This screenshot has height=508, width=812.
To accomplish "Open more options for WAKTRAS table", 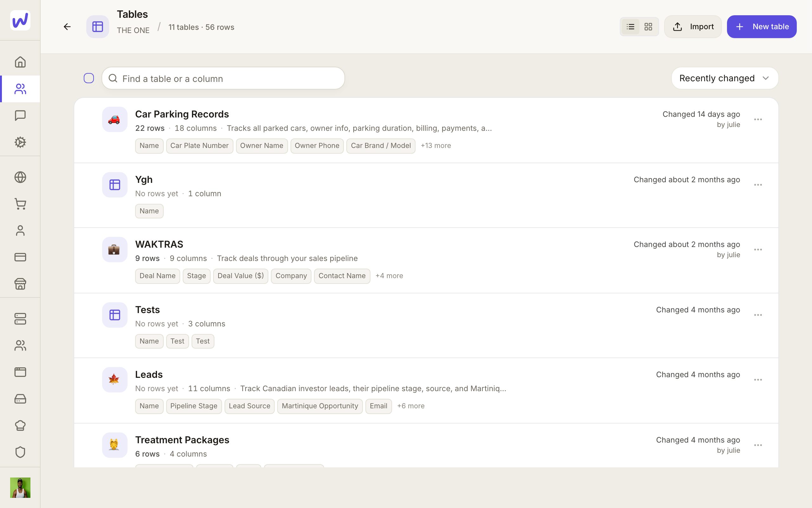I will pos(758,250).
